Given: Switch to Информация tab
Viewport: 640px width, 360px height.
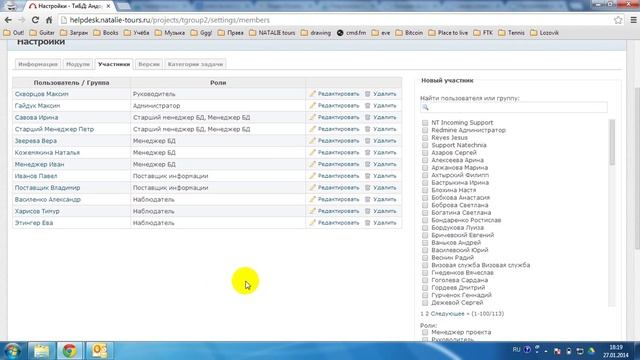Looking at the screenshot, I should pyautogui.click(x=38, y=64).
